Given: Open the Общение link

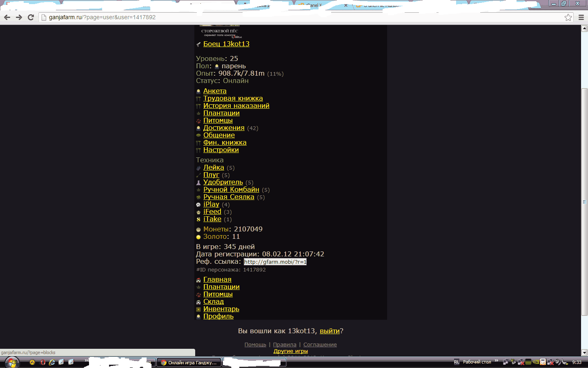Looking at the screenshot, I should 219,135.
